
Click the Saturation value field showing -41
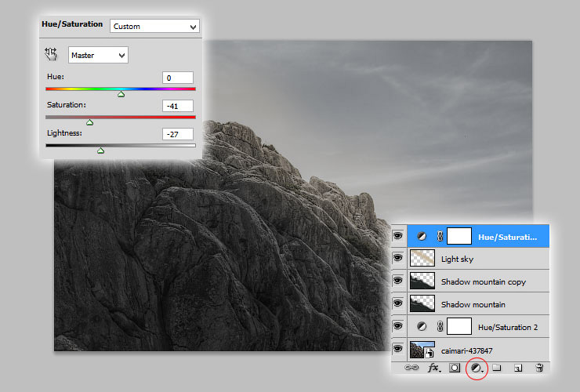point(178,106)
